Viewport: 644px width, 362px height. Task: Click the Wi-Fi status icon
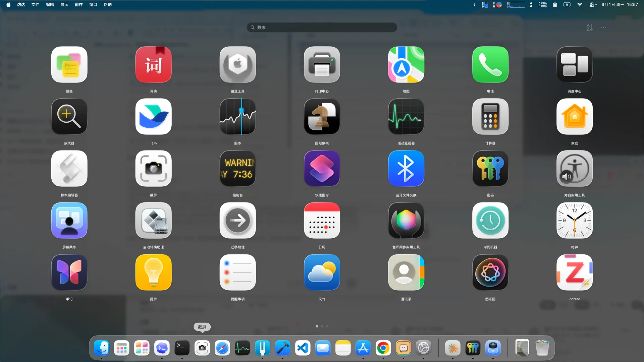tap(580, 5)
